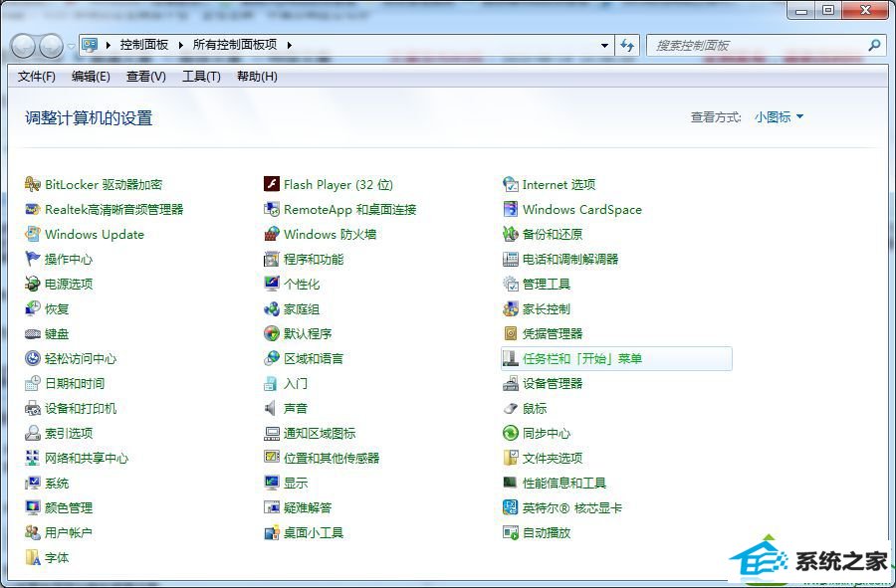This screenshot has height=588, width=896.
Task: Click the 设备管理器 icon
Action: [511, 384]
